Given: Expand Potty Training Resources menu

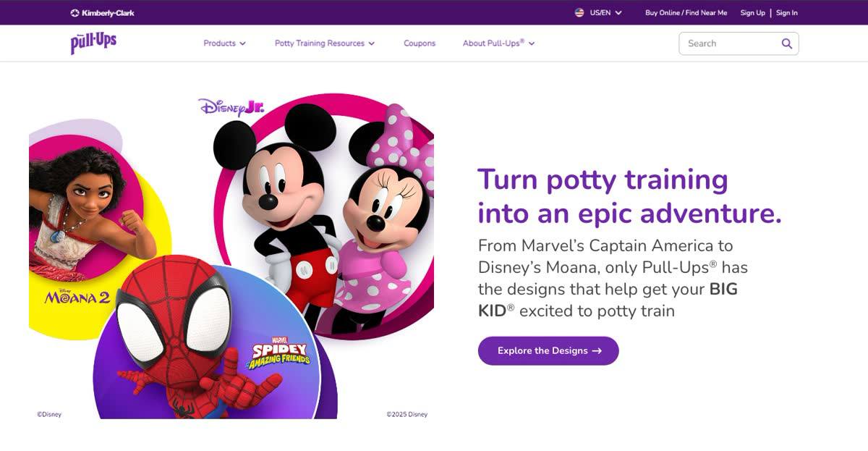Looking at the screenshot, I should click(x=325, y=43).
